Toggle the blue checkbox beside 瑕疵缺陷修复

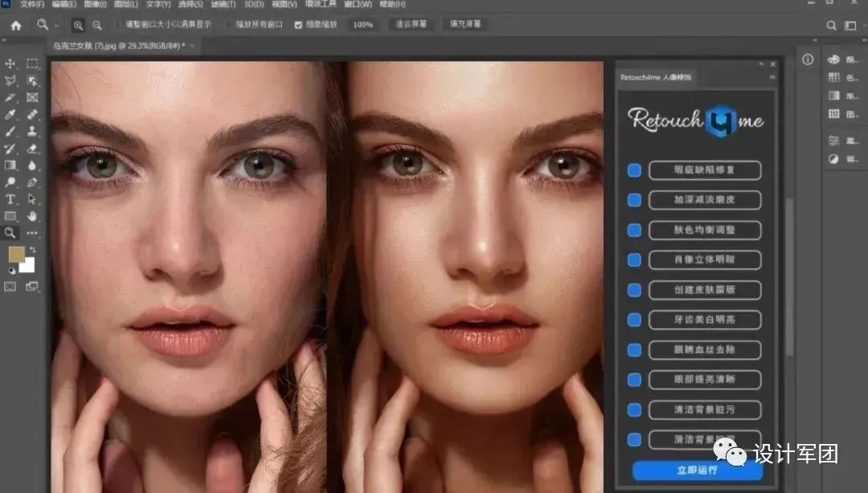(634, 170)
